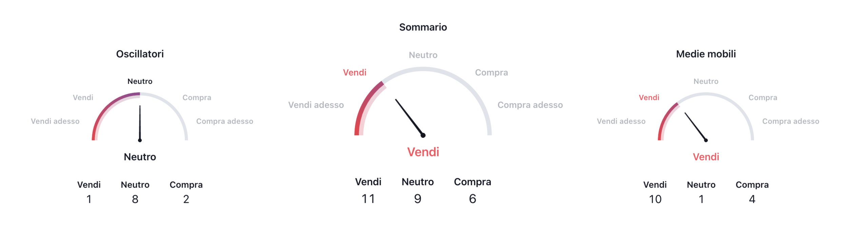Click the Neutro label atop the Sommario gauge
This screenshot has width=868, height=232.
pos(423,55)
